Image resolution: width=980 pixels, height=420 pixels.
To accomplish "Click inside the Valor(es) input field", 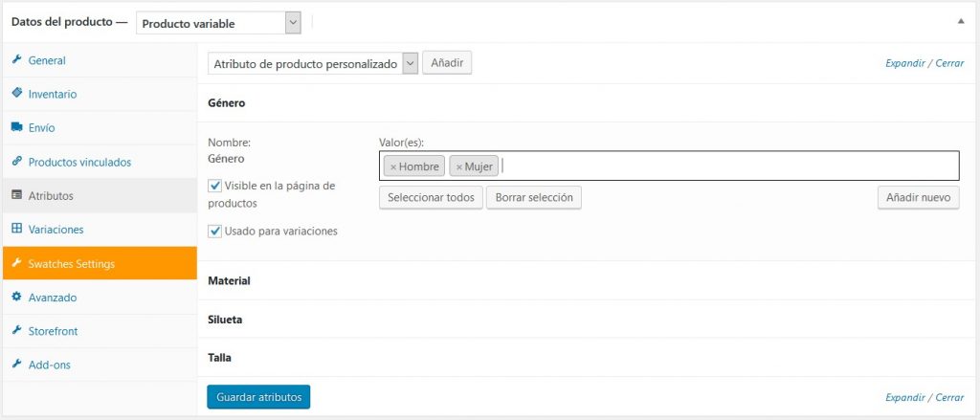I will pyautogui.click(x=727, y=166).
